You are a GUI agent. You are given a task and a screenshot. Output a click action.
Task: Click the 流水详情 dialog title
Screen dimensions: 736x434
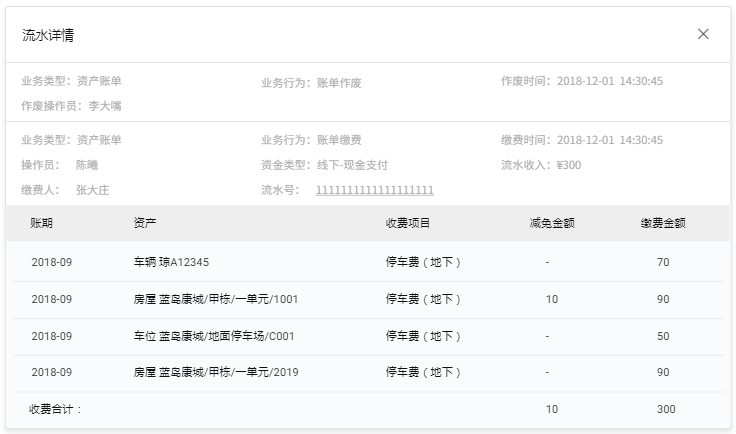48,35
